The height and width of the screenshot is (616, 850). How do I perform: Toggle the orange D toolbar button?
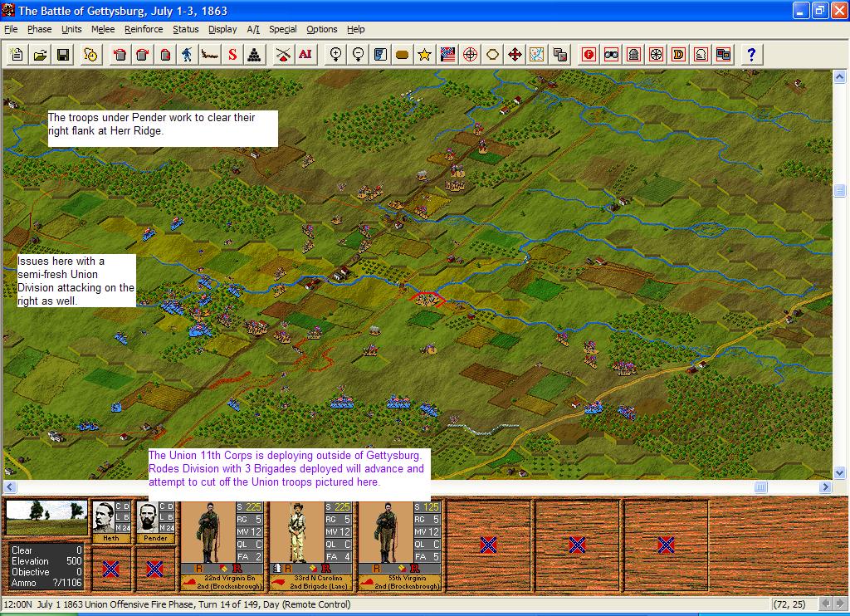[x=678, y=55]
